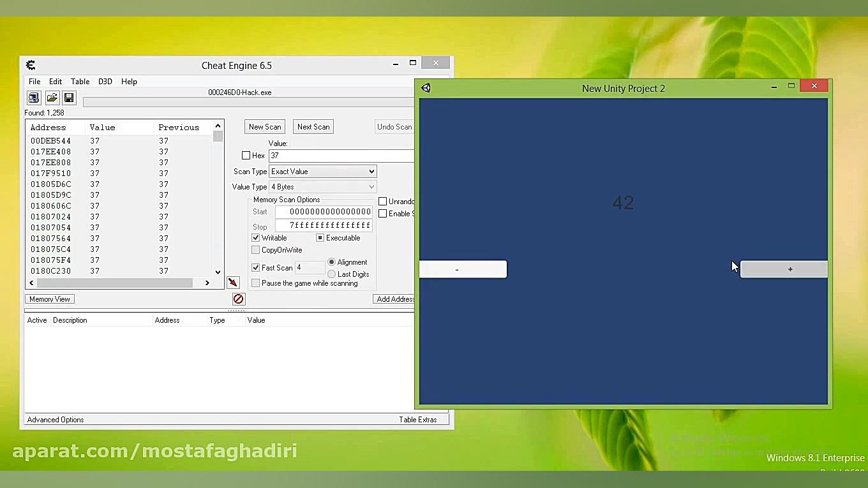868x488 pixels.
Task: Select address 0180606C in the results
Action: click(50, 206)
